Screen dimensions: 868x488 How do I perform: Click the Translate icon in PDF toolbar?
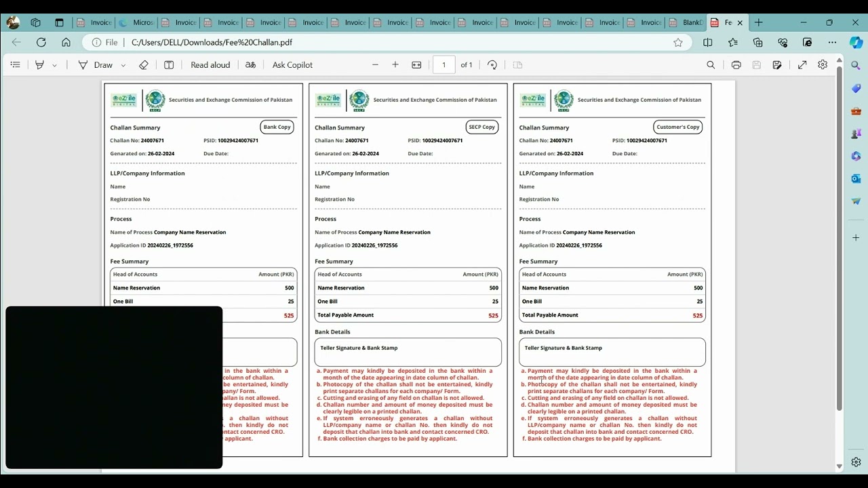[x=250, y=65]
